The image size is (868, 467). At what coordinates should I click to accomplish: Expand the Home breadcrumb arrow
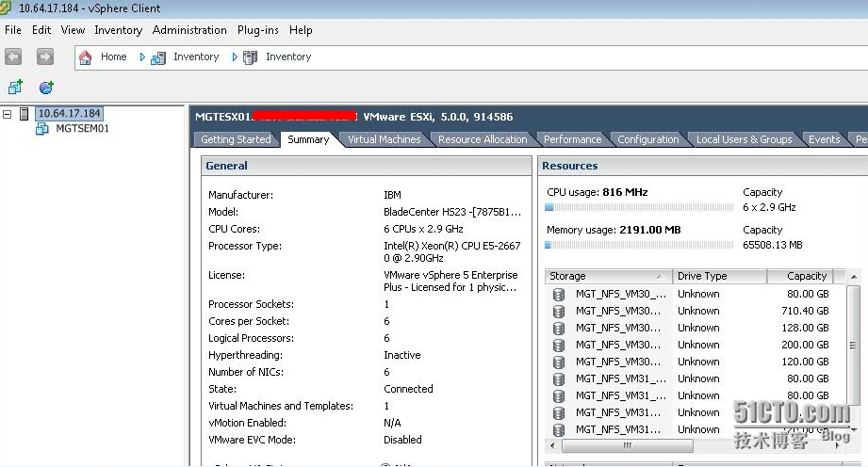[142, 57]
